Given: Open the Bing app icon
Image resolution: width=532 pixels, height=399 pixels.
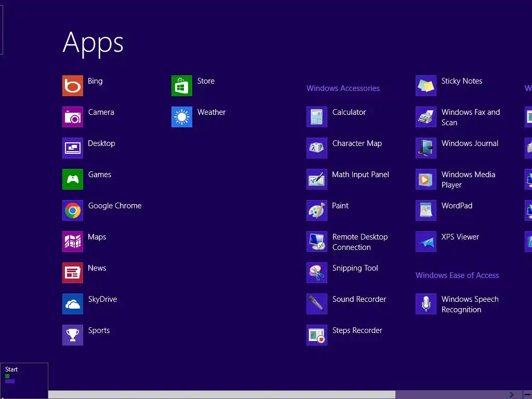Looking at the screenshot, I should pyautogui.click(x=73, y=86).
